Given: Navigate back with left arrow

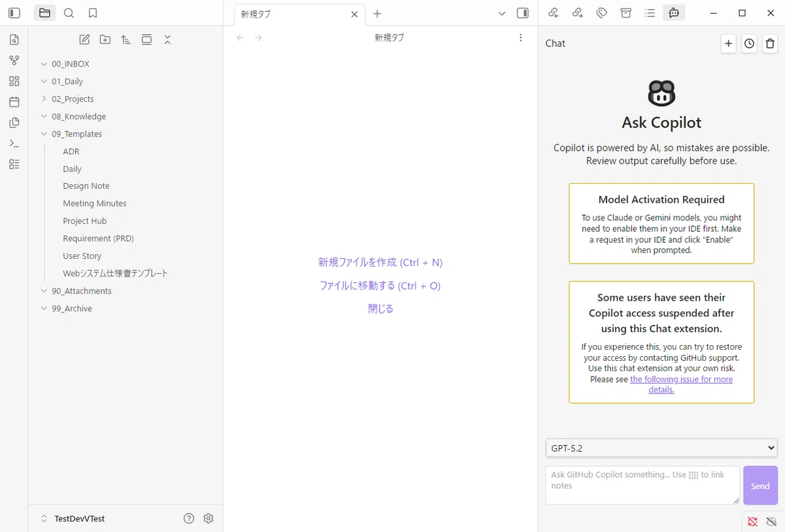Looking at the screenshot, I should click(x=240, y=38).
